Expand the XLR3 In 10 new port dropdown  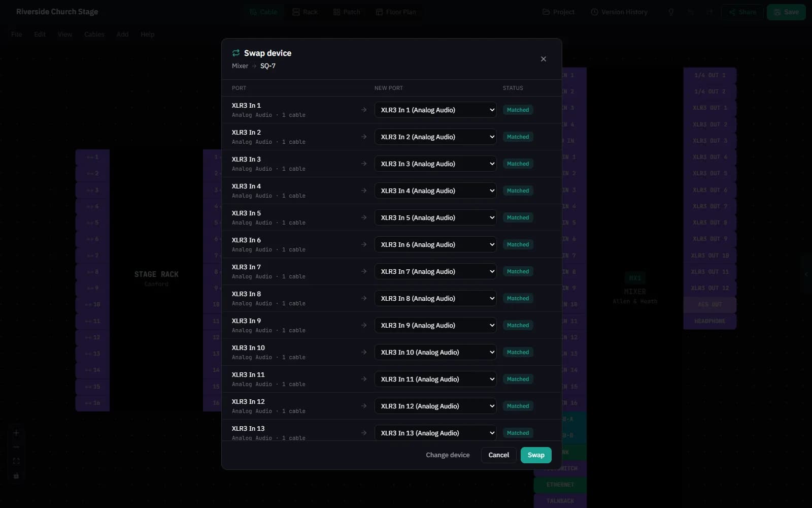[x=435, y=352]
